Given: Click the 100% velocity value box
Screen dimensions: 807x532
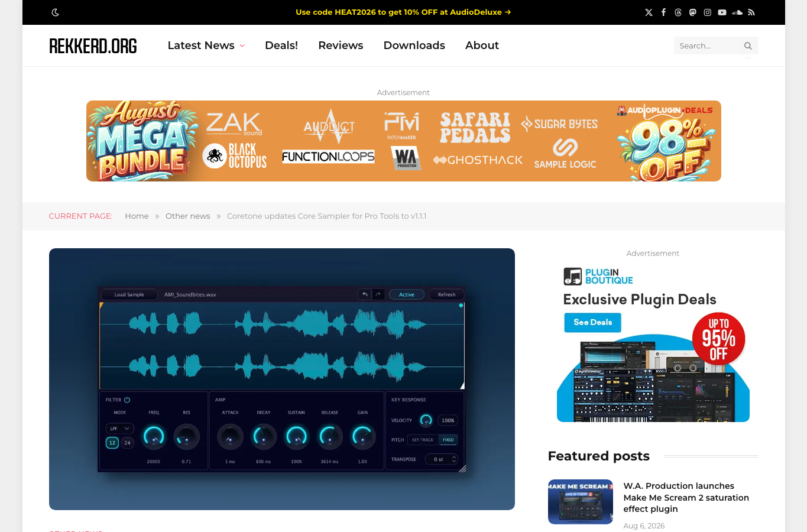Looking at the screenshot, I should [x=448, y=420].
